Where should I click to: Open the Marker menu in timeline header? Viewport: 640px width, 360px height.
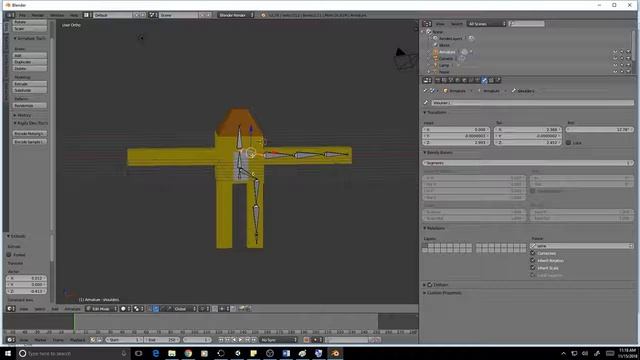point(40,340)
